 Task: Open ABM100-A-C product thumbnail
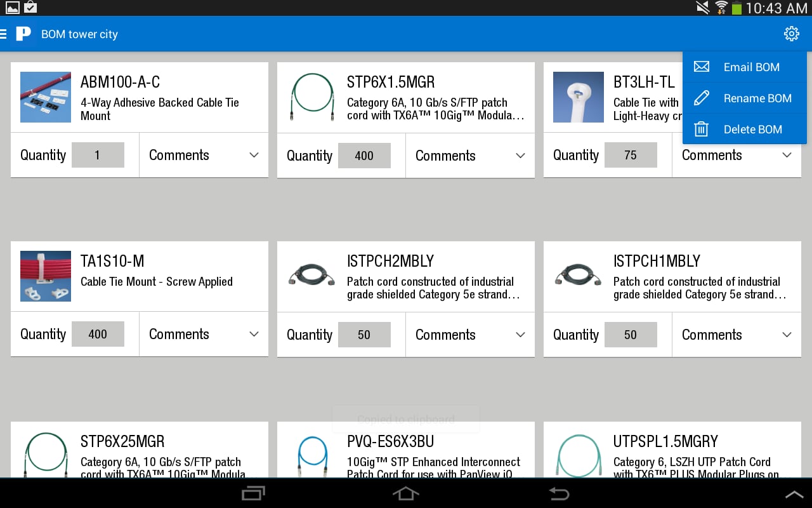46,97
